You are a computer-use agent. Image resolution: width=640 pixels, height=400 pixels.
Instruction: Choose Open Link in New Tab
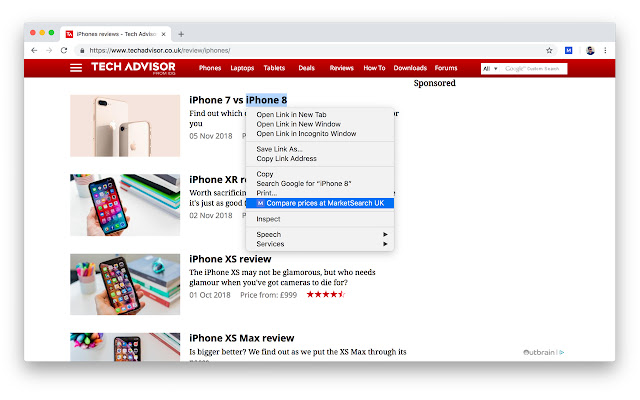(x=320, y=115)
